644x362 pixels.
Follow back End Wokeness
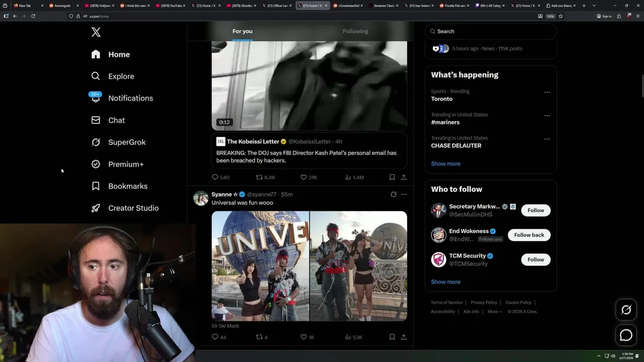529,235
